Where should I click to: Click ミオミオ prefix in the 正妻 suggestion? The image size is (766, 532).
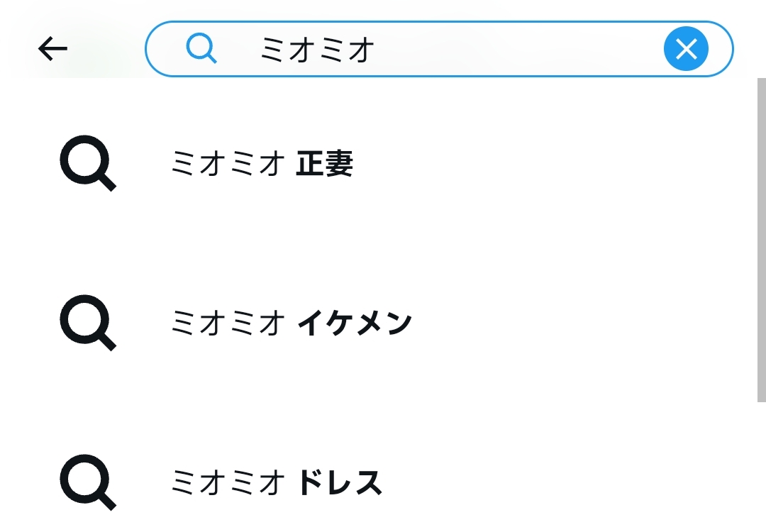[228, 164]
